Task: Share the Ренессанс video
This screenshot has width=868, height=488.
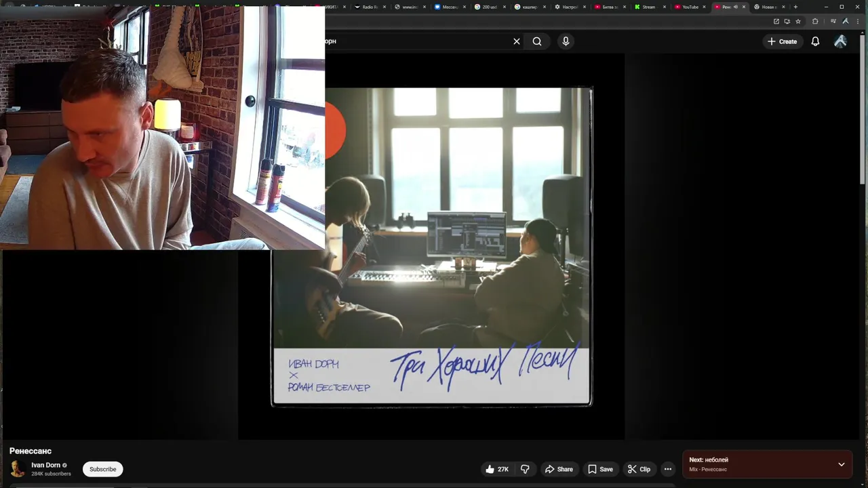Action: [x=559, y=469]
